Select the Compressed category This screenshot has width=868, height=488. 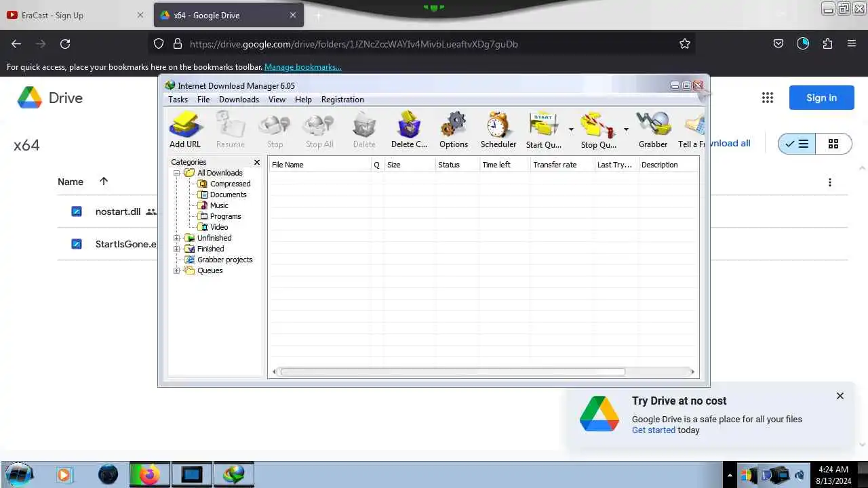(230, 184)
